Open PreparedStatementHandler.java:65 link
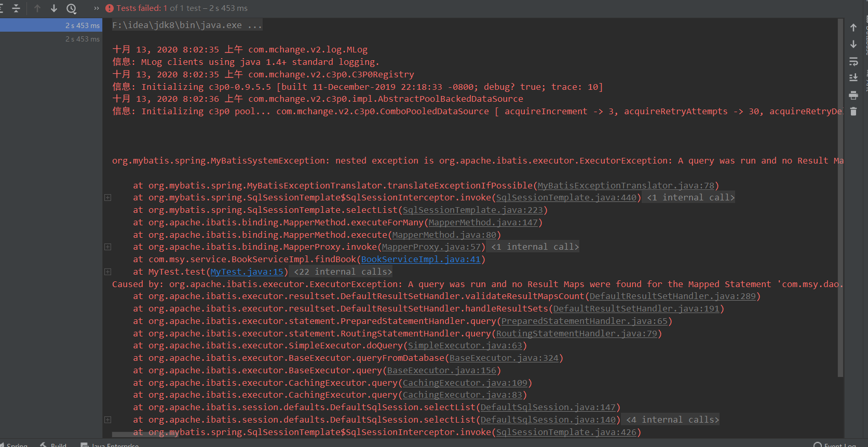868x447 pixels. click(584, 321)
